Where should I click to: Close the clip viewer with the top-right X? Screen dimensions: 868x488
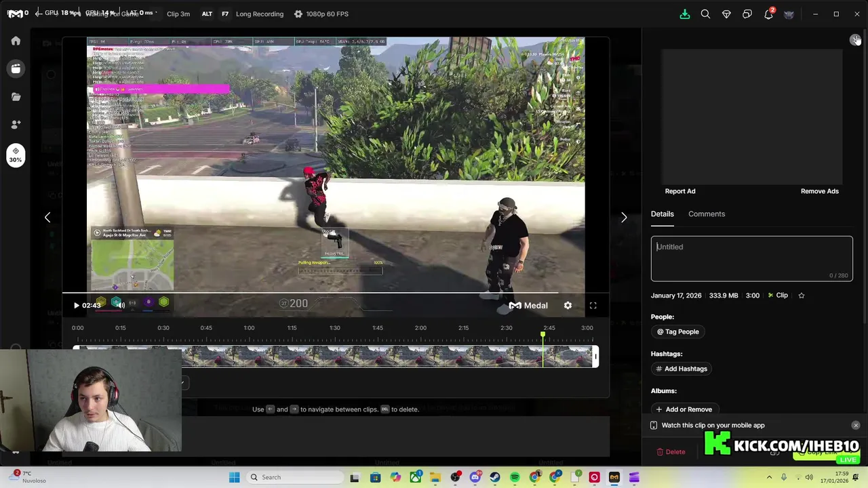point(855,40)
